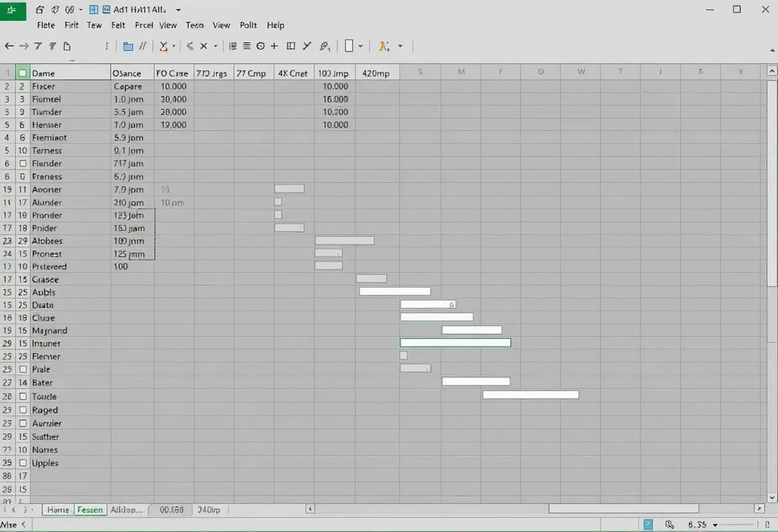The width and height of the screenshot is (778, 532).
Task: Click the plus insert icon in toolbar
Action: (274, 46)
